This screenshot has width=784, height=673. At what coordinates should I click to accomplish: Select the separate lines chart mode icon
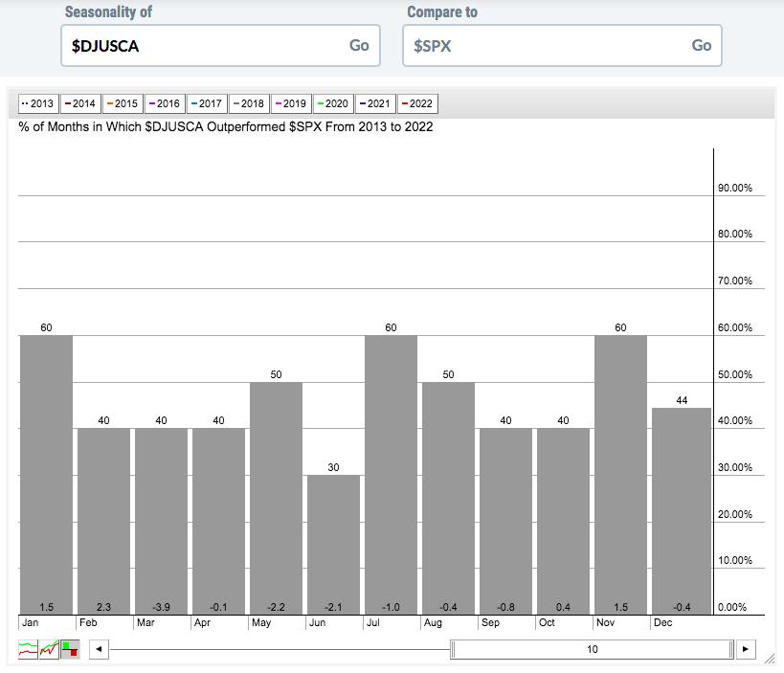pyautogui.click(x=28, y=649)
